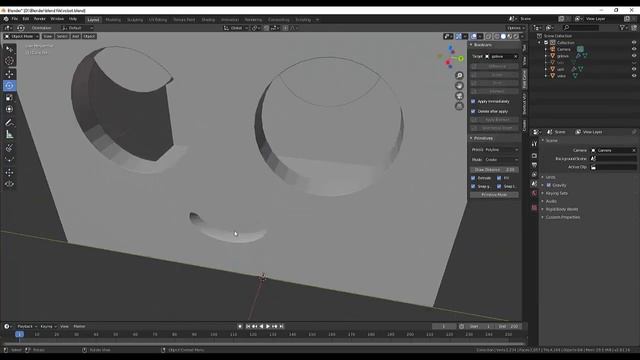Hide the Camera object in outliner
The height and width of the screenshot is (360, 640).
(634, 49)
